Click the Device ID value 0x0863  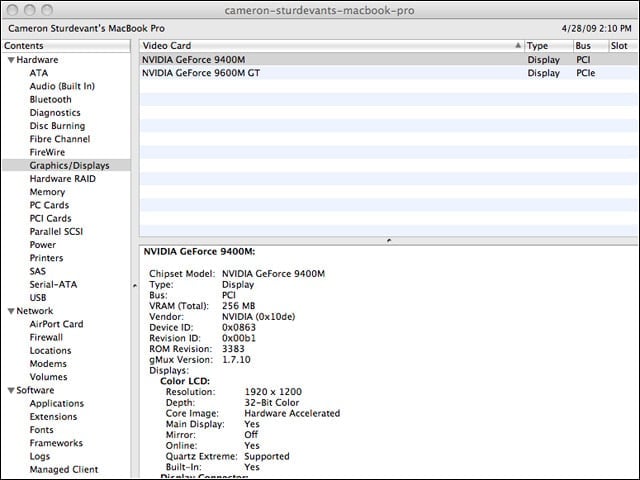pyautogui.click(x=239, y=327)
